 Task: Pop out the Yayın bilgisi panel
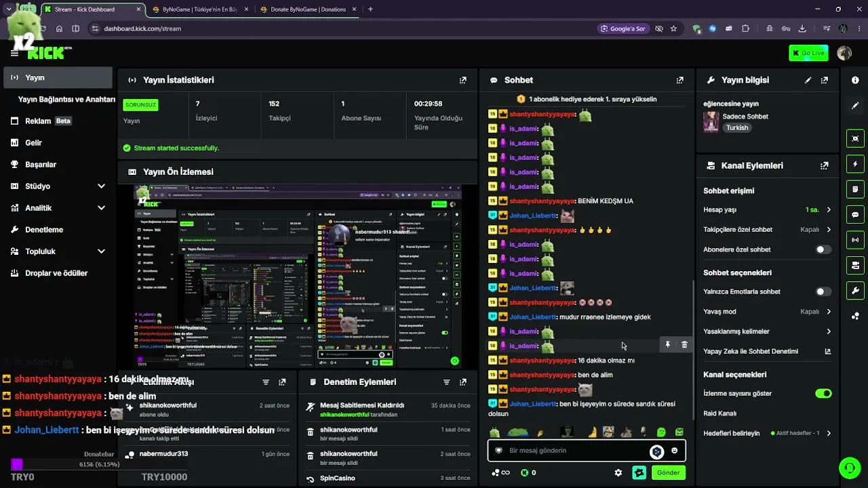click(825, 80)
